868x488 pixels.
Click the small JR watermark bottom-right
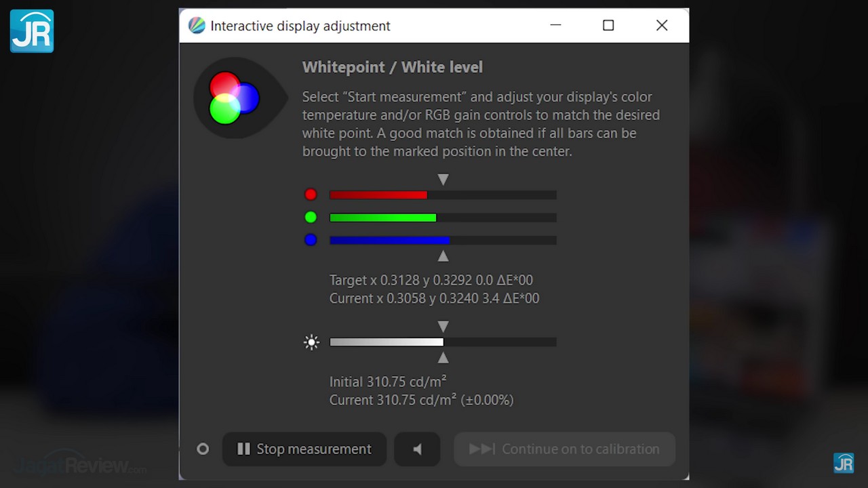pos(843,463)
